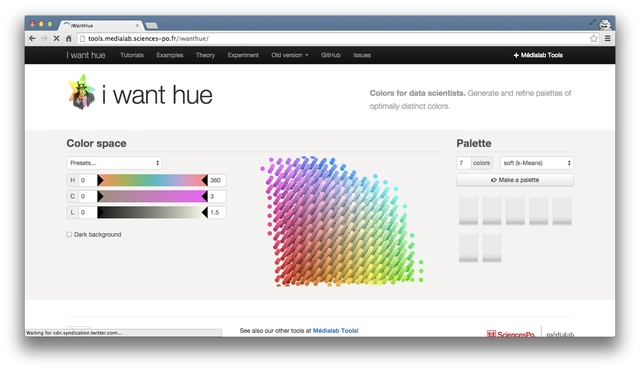Screen dimensions: 640x371
Task: Click the H hue range slider bar
Action: tap(152, 180)
